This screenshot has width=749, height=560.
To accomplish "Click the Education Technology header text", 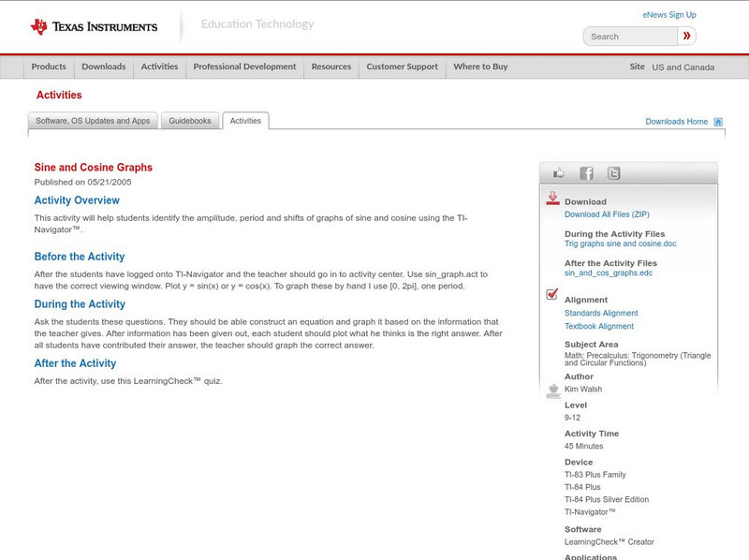I will [x=257, y=24].
